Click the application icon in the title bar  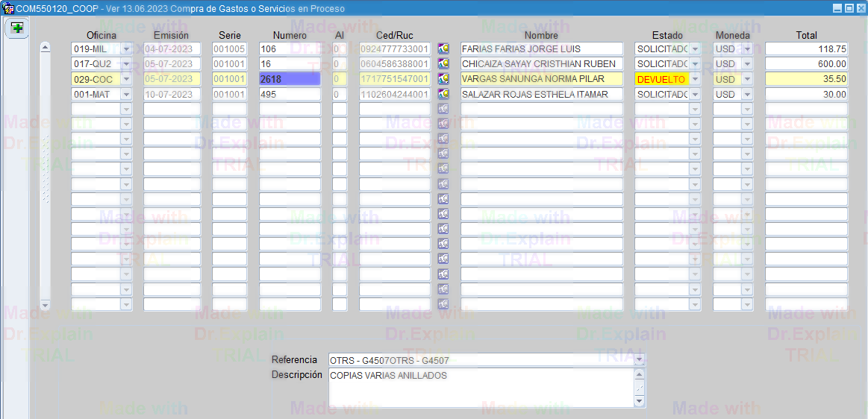(x=8, y=8)
